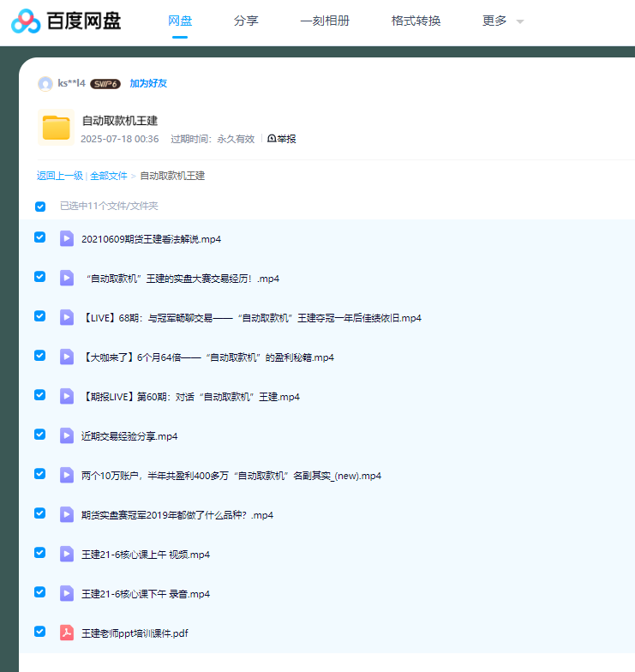Click the 举报 report icon

(x=272, y=139)
